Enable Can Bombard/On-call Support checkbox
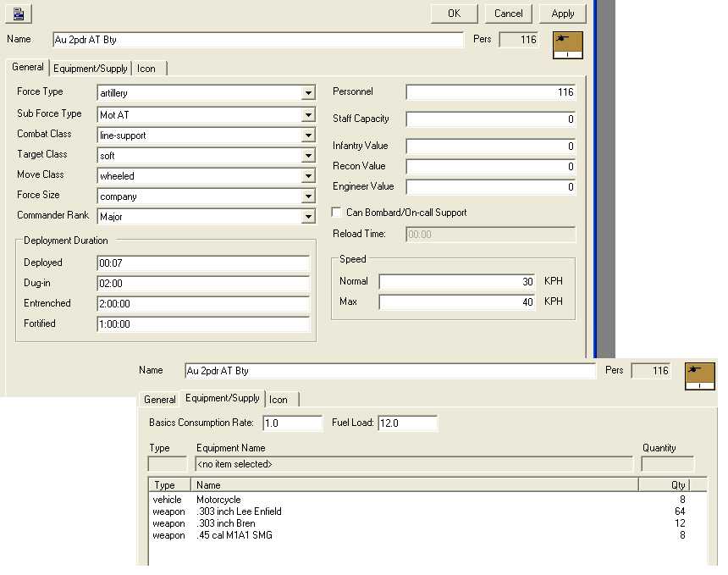The height and width of the screenshot is (575, 728). (337, 213)
